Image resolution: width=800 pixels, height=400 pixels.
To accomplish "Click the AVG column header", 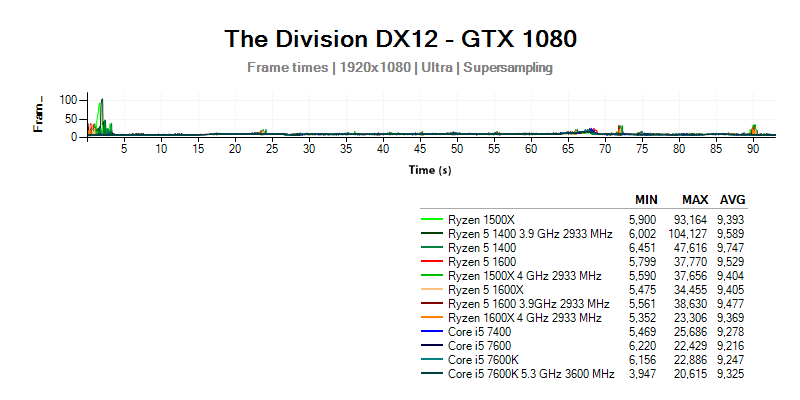I will [x=733, y=200].
